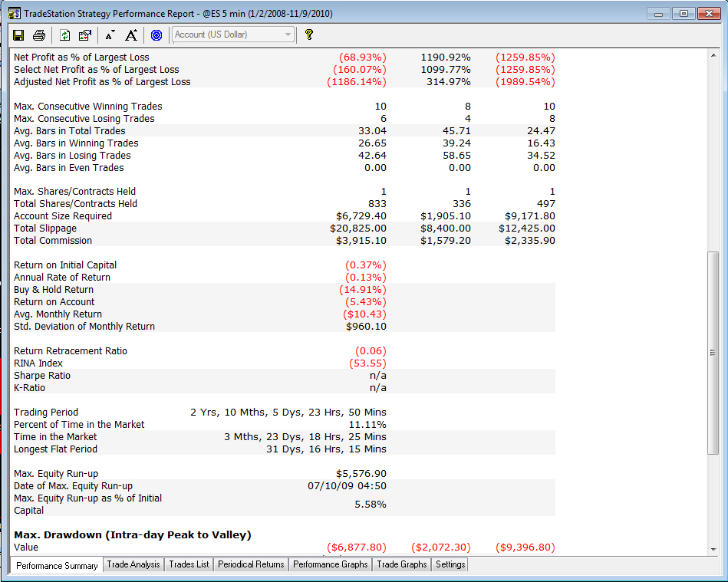This screenshot has width=728, height=582.
Task: Click the Print report icon
Action: pos(39,35)
